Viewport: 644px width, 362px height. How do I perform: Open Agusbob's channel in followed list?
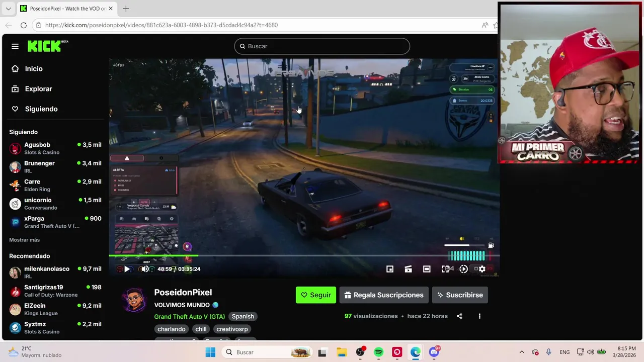point(55,148)
